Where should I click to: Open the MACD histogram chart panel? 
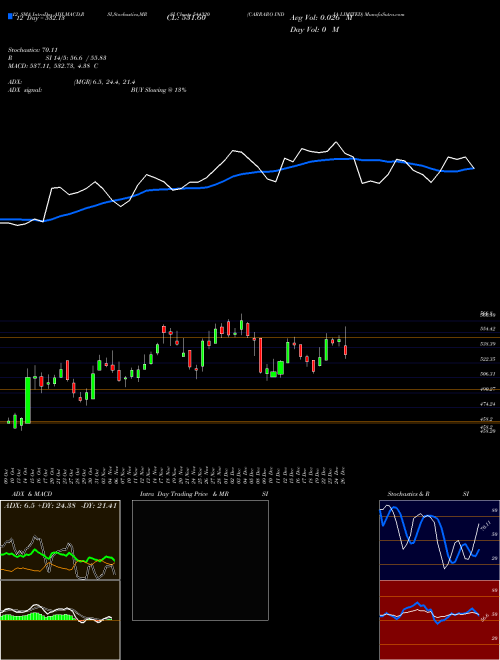click(60, 620)
